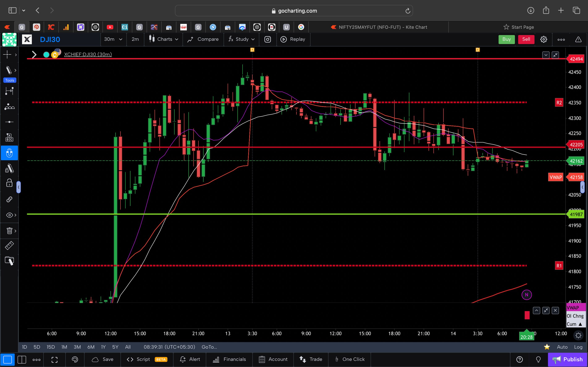
Task: Open chart settings with the gear icon
Action: 543,39
